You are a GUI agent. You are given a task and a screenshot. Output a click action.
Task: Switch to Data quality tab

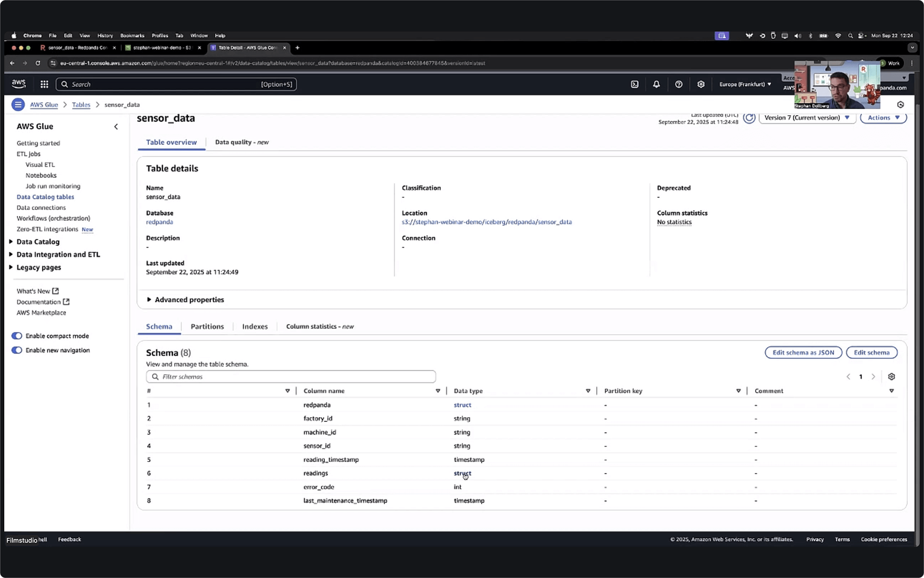(x=242, y=142)
